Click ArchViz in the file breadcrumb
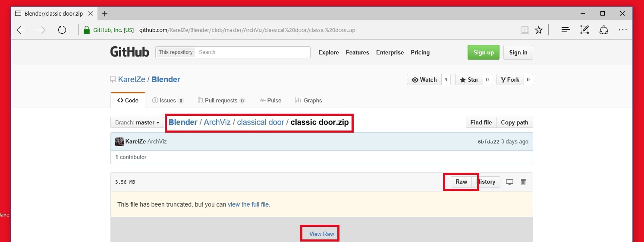This screenshot has height=242, width=644. coord(217,122)
